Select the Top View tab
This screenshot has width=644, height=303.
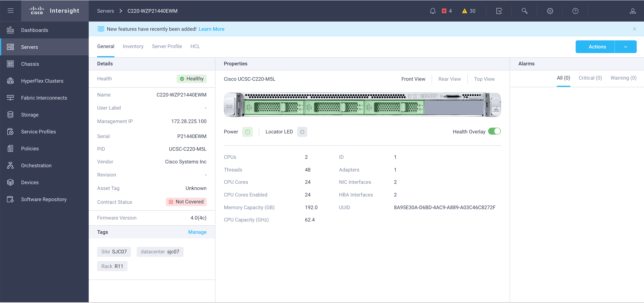(484, 79)
